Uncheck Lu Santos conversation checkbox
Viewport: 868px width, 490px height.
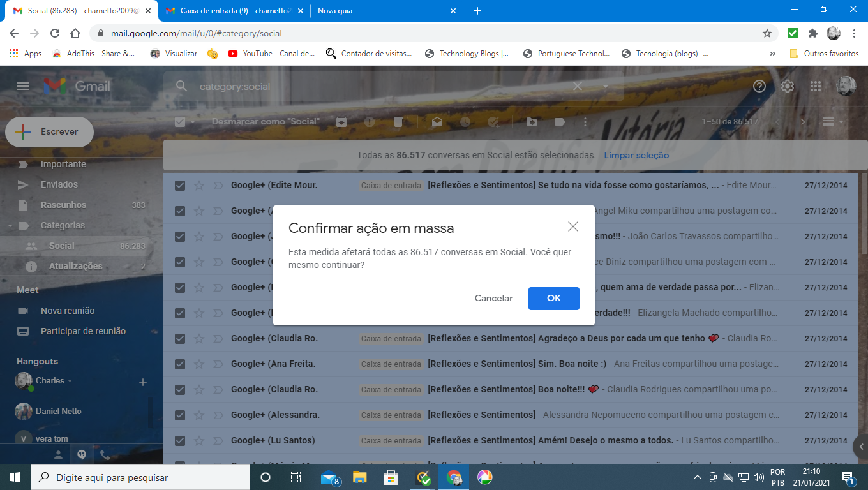click(x=180, y=440)
